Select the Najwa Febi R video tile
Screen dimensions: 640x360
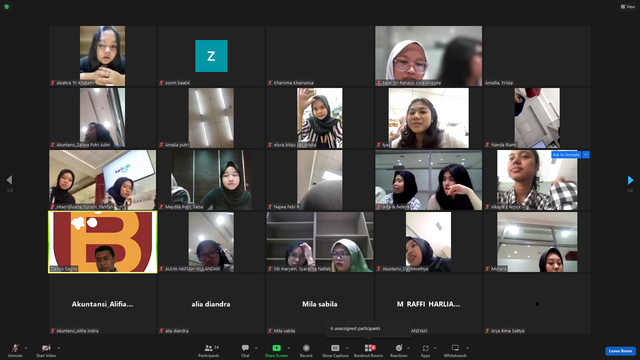pyautogui.click(x=320, y=180)
